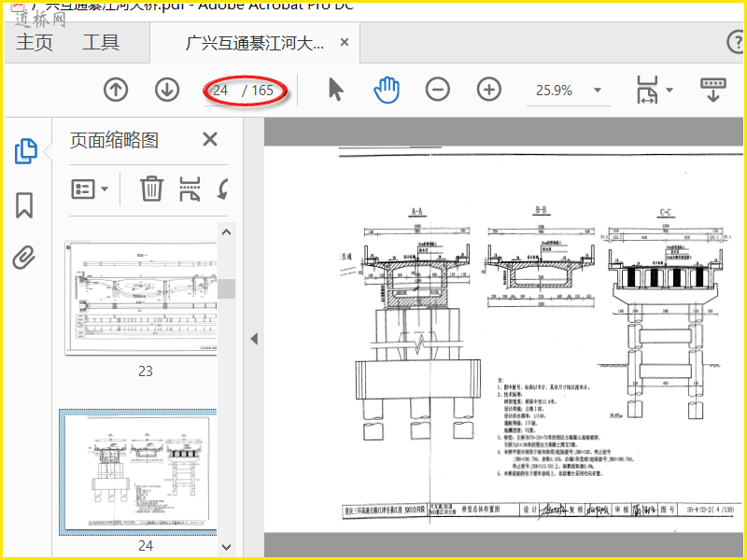Viewport: 747px width, 560px height.
Task: Click the 页面缩略图 panel title
Action: point(114,140)
